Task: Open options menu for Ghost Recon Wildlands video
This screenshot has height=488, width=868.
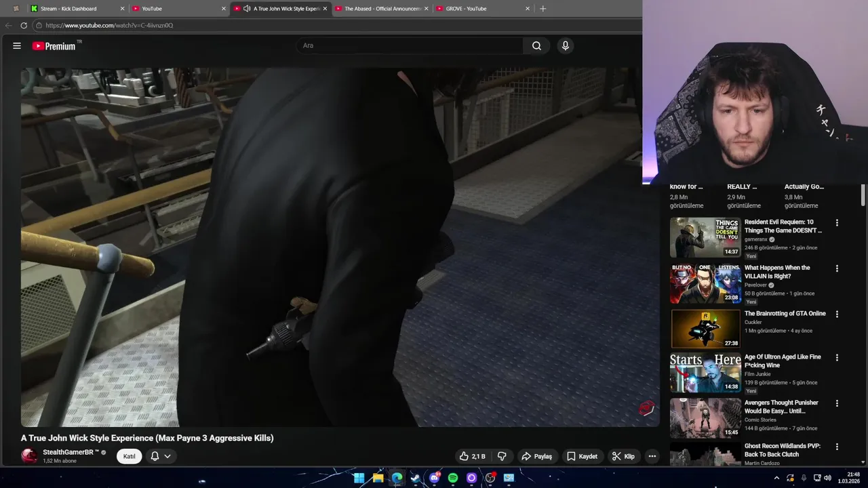Action: tap(837, 447)
